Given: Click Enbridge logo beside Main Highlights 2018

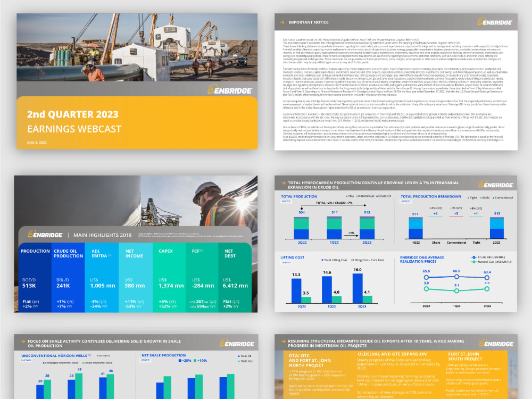Looking at the screenshot, I should click(45, 235).
